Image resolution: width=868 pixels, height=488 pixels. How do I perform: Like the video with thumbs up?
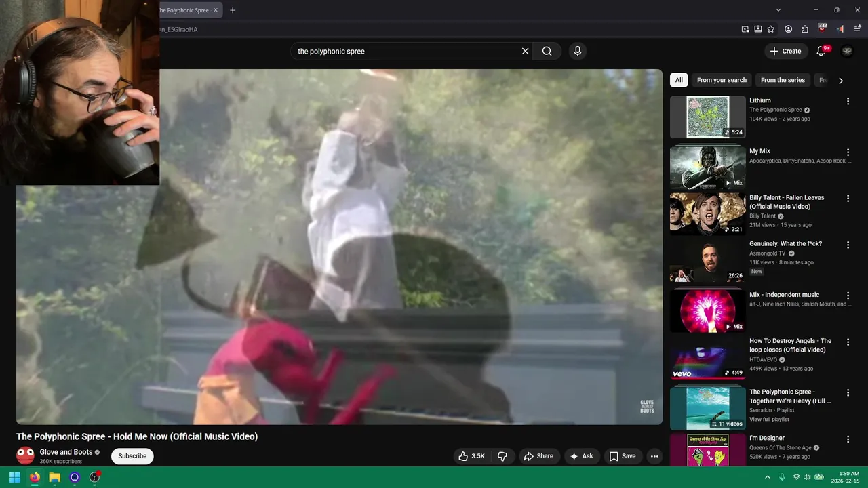coord(472,456)
